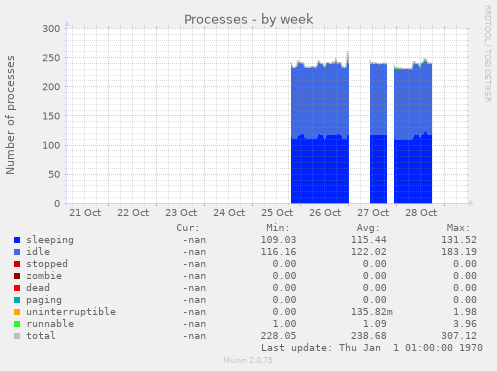
Task: Click the 100 y-axis tick label
Action: click(x=51, y=145)
